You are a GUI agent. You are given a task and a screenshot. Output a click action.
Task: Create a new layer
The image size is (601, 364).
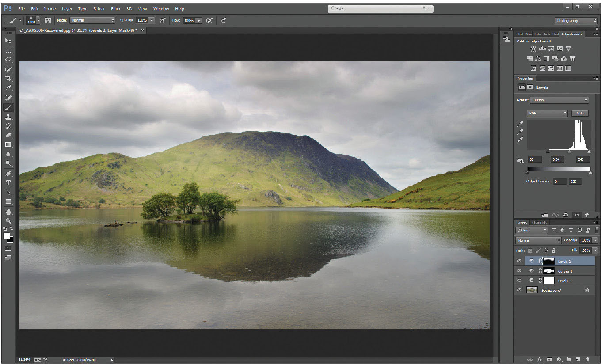pos(578,360)
